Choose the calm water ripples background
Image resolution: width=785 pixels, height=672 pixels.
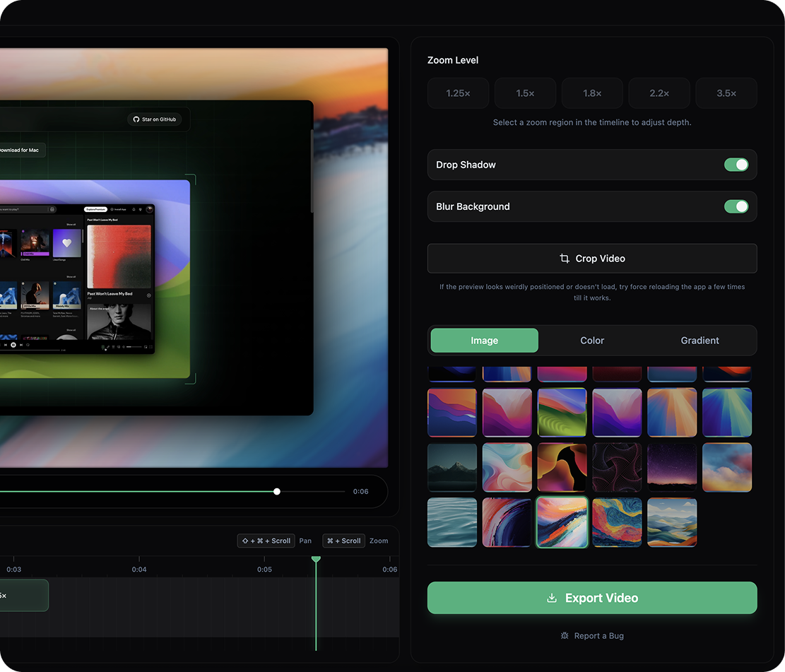(x=451, y=522)
